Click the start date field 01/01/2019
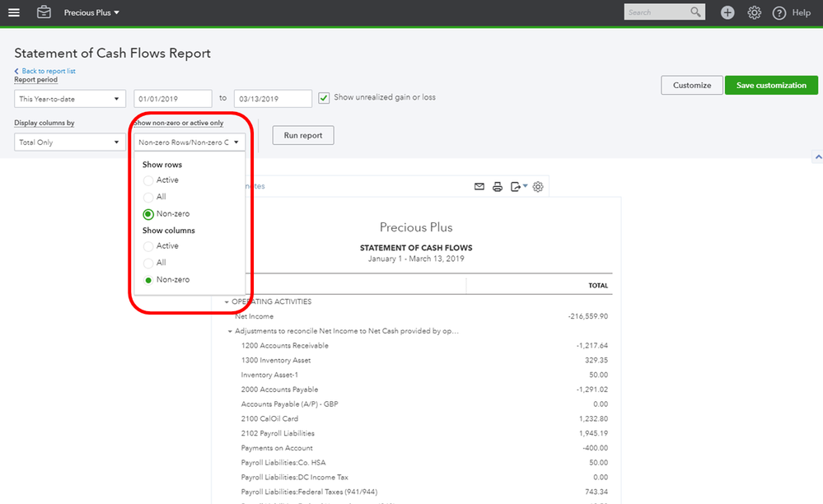The image size is (823, 504). click(x=173, y=99)
